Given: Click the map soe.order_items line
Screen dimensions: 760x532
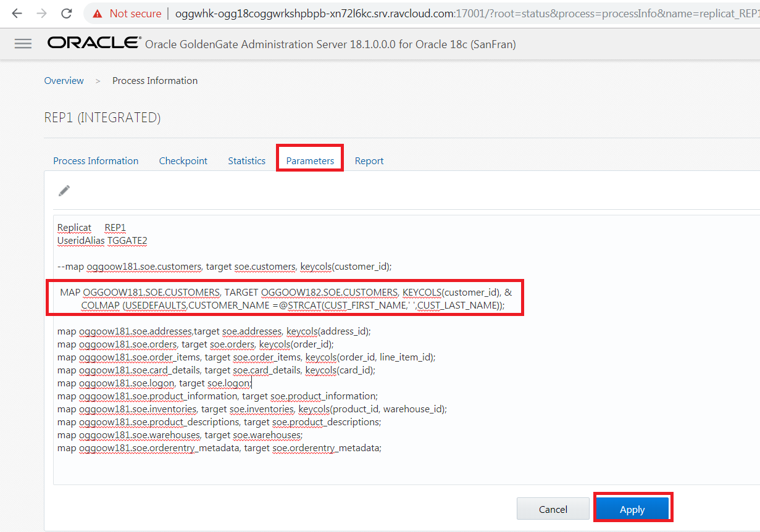Looking at the screenshot, I should [x=246, y=357].
